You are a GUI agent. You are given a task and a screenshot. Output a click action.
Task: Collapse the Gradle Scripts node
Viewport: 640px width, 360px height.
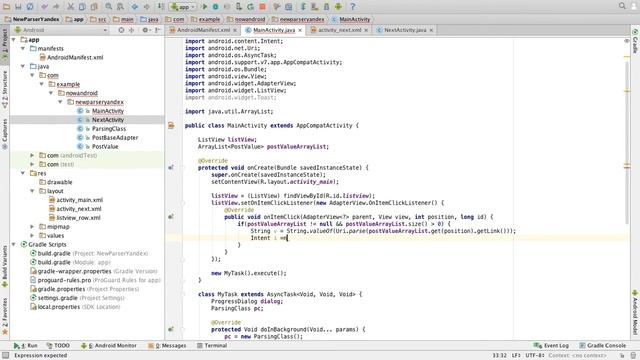tap(14, 244)
